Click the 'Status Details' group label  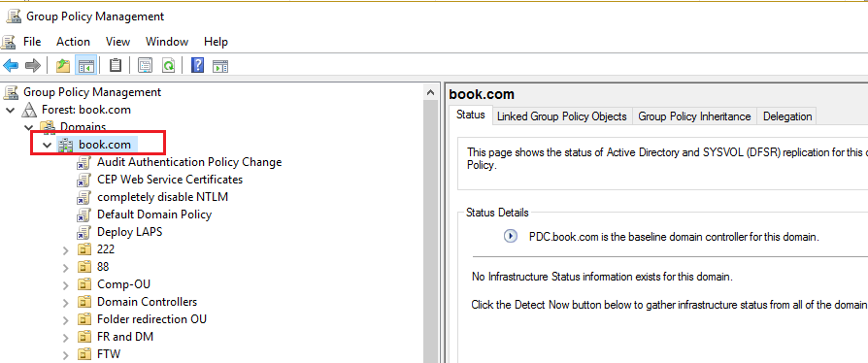497,213
